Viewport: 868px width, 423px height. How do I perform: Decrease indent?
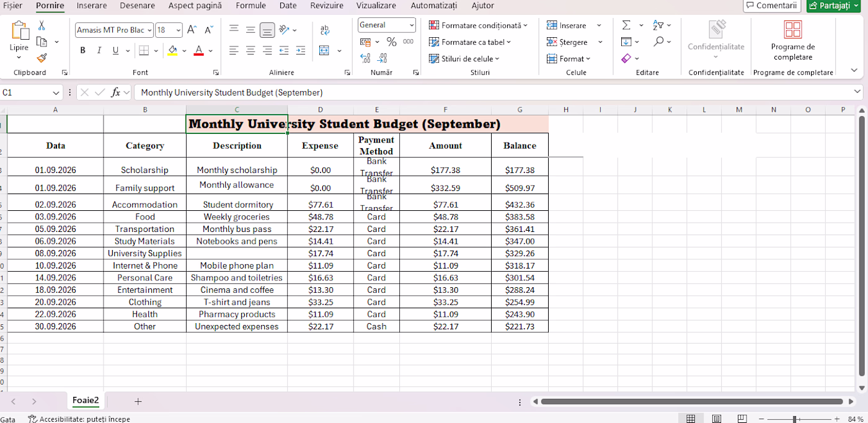coord(284,51)
